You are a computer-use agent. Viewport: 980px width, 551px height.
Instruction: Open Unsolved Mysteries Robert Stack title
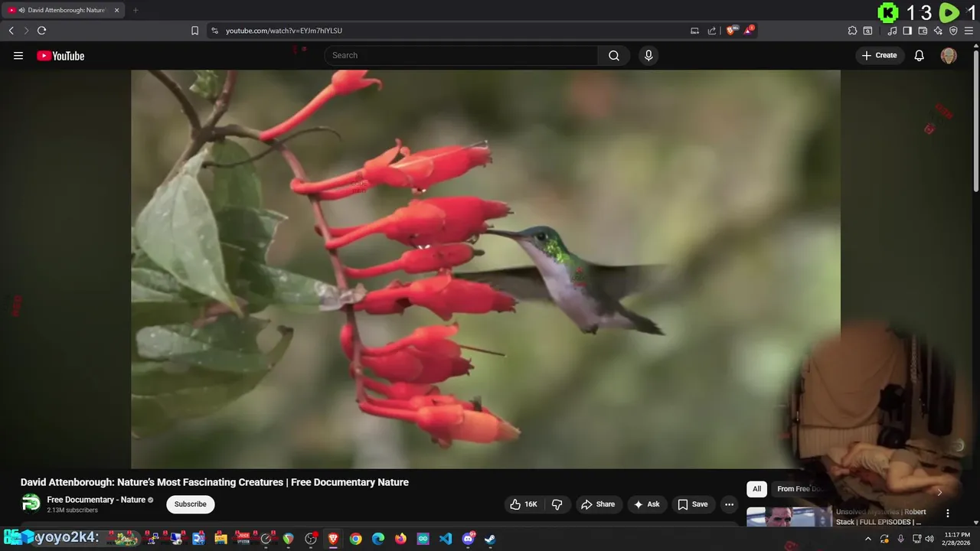880,517
